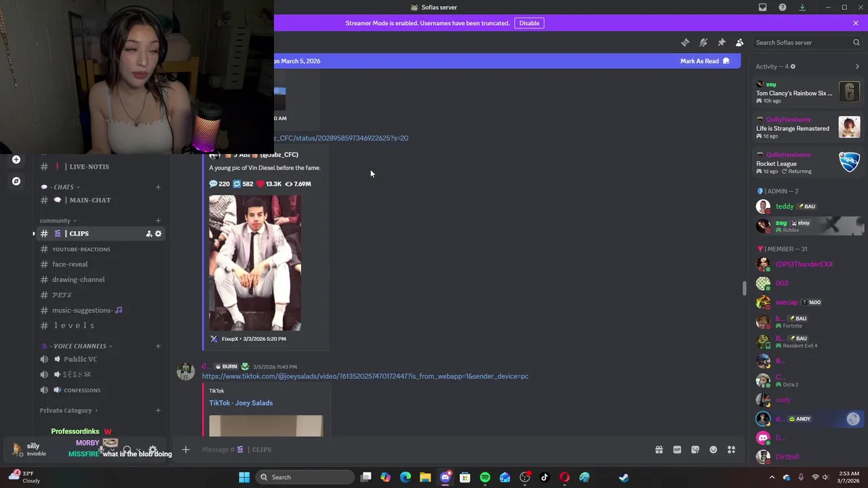Open Windows Start button
The height and width of the screenshot is (488, 868).
point(244,477)
